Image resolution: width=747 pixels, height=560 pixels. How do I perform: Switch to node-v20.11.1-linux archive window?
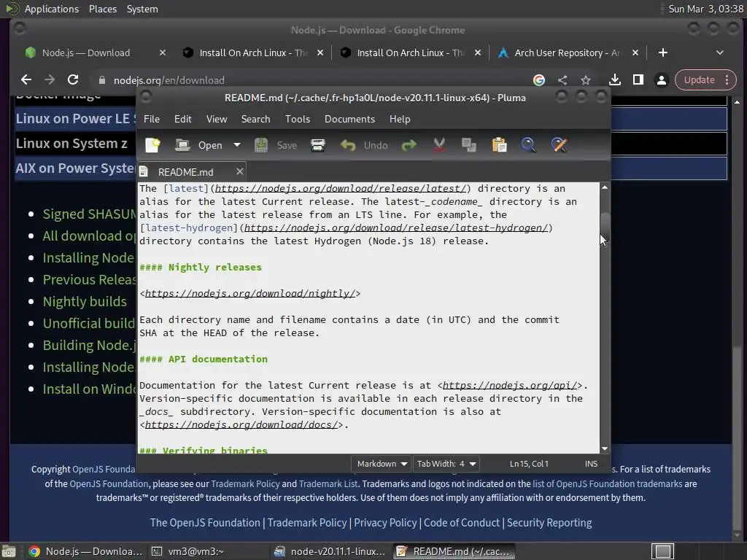pyautogui.click(x=330, y=551)
